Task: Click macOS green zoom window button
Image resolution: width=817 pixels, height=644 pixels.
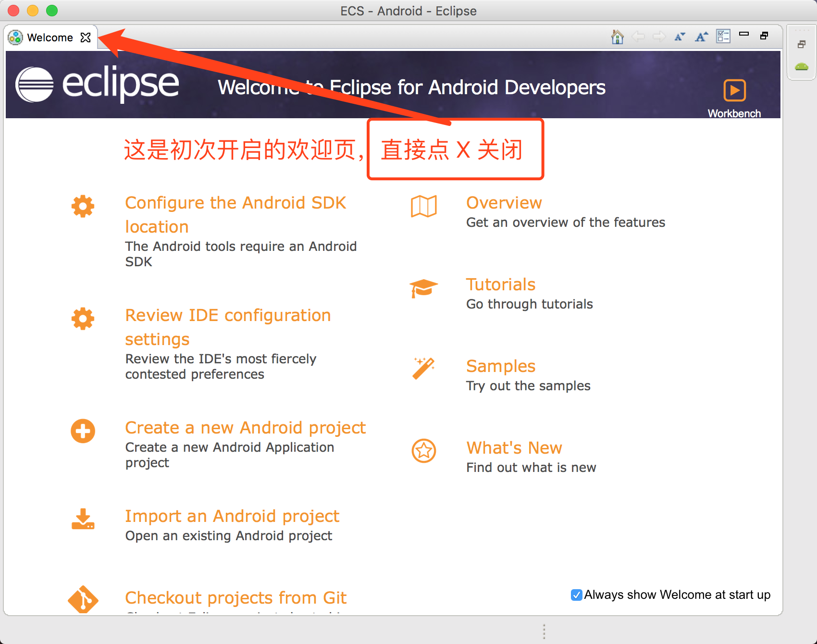Action: point(52,11)
